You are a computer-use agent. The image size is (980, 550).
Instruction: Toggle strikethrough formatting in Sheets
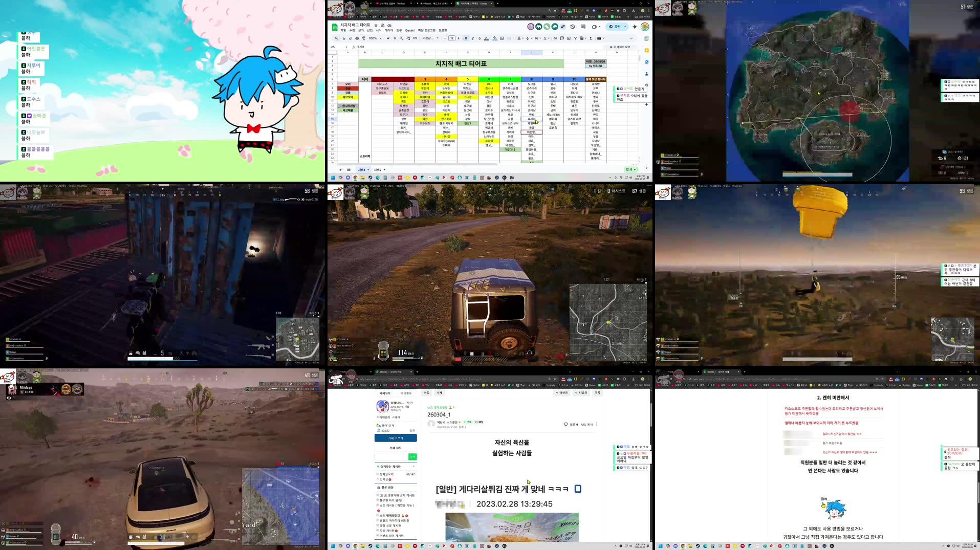[478, 38]
